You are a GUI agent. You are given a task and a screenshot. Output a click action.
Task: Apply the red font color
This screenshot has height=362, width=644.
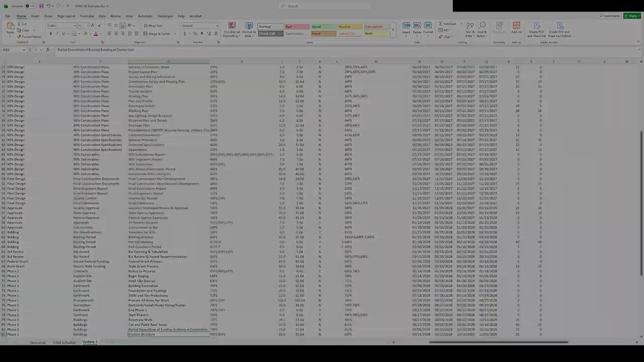95,34
